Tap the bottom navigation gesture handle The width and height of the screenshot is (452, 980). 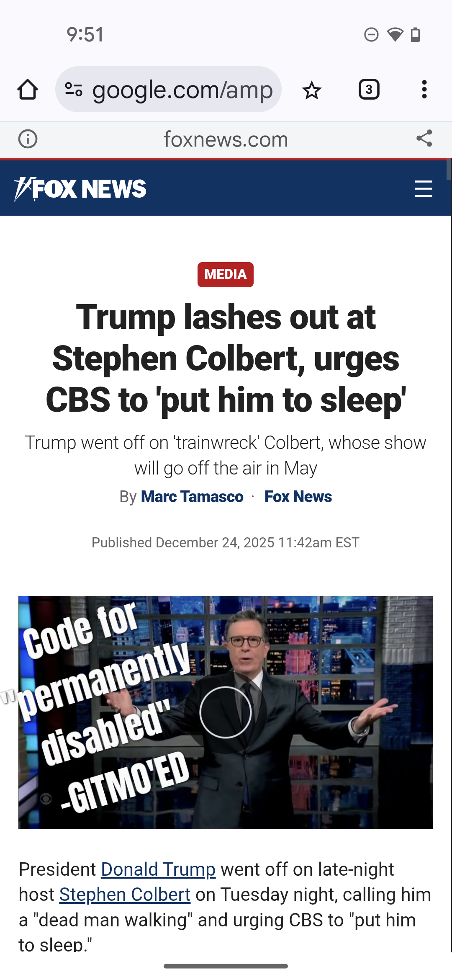[x=226, y=966]
